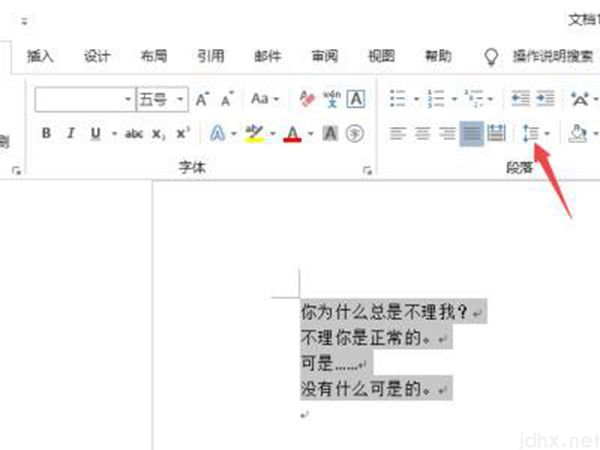Image resolution: width=600 pixels, height=450 pixels.
Task: Open the 插入 ribbon tab
Action: (x=40, y=56)
